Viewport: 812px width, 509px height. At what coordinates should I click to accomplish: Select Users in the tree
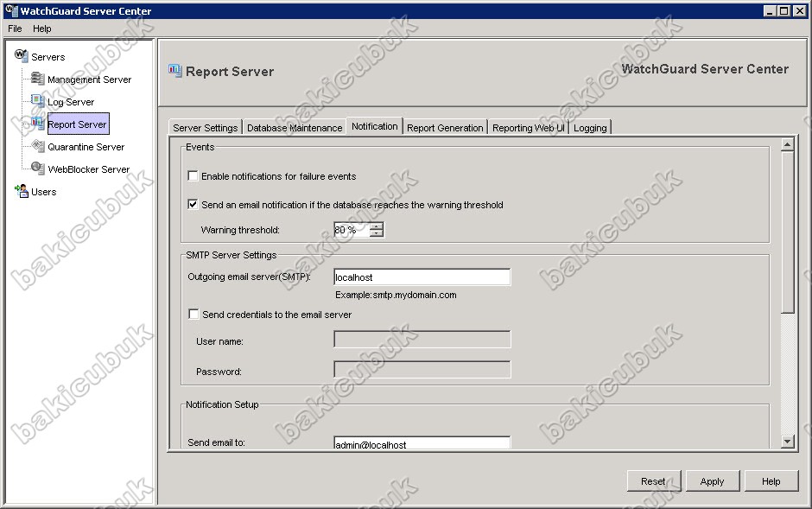pyautogui.click(x=43, y=192)
